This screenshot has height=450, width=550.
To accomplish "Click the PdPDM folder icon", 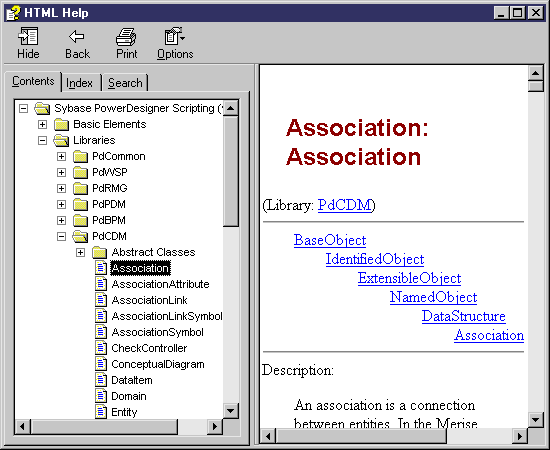I will coord(80,204).
